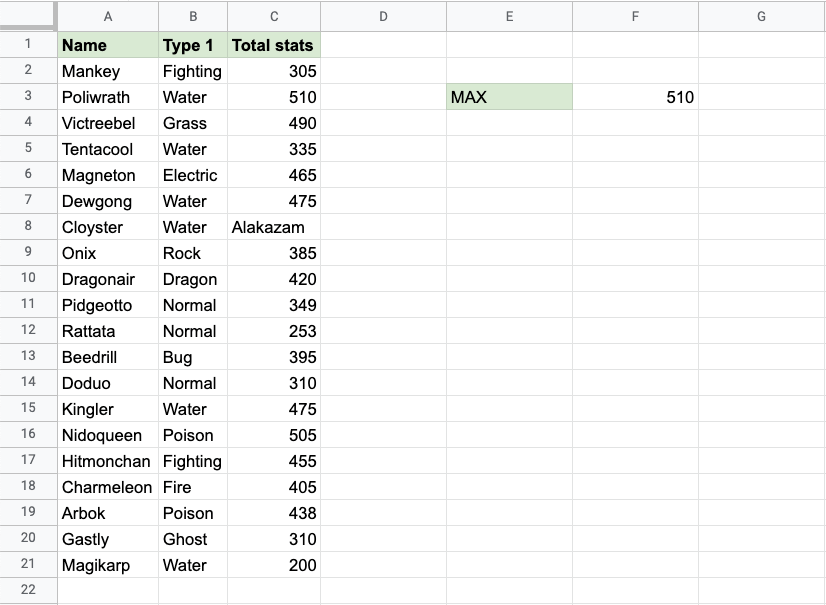This screenshot has width=826, height=605.
Task: Select the Dragon type cell
Action: pyautogui.click(x=193, y=279)
